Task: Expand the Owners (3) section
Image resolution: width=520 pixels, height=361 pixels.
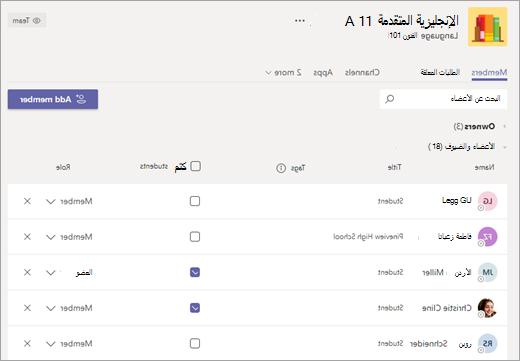Action: 505,126
